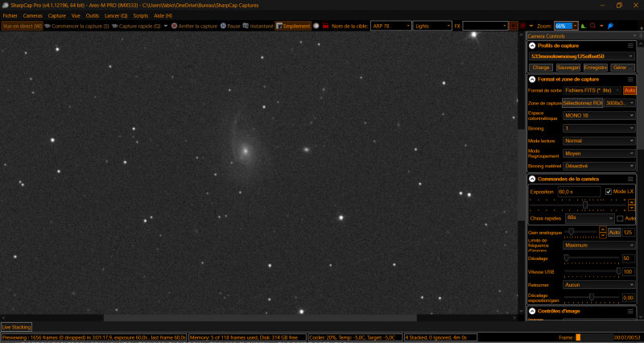The width and height of the screenshot is (644, 343).
Task: Open the Espace colorimétrique MONO 16 dropdown
Action: [599, 115]
